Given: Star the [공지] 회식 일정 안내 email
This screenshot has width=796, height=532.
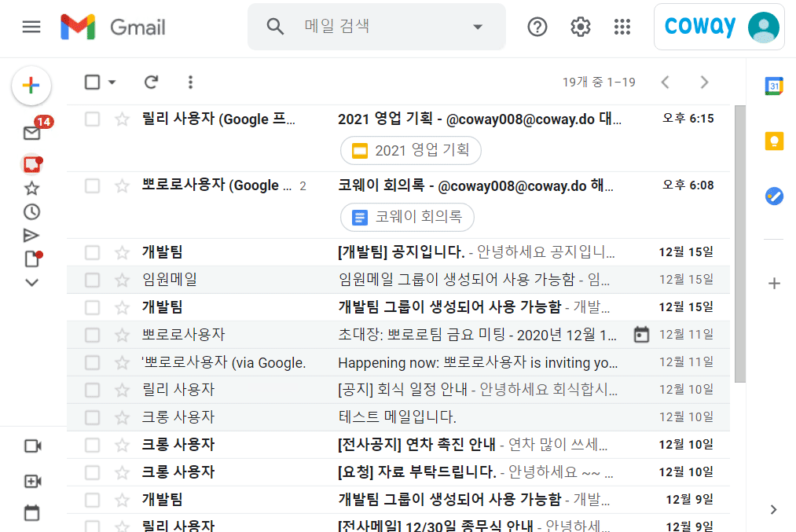Looking at the screenshot, I should pos(122,390).
